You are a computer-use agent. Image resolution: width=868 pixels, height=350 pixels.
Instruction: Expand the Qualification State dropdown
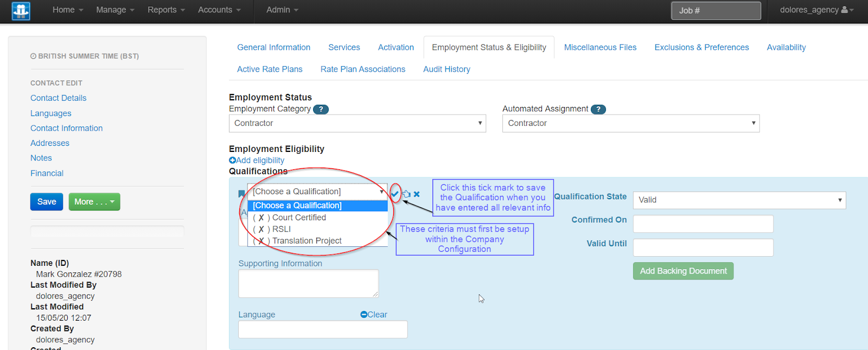[739, 200]
